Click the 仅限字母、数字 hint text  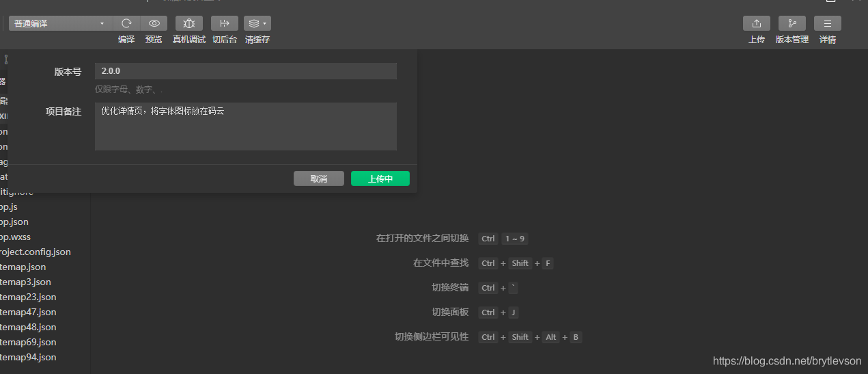(128, 90)
